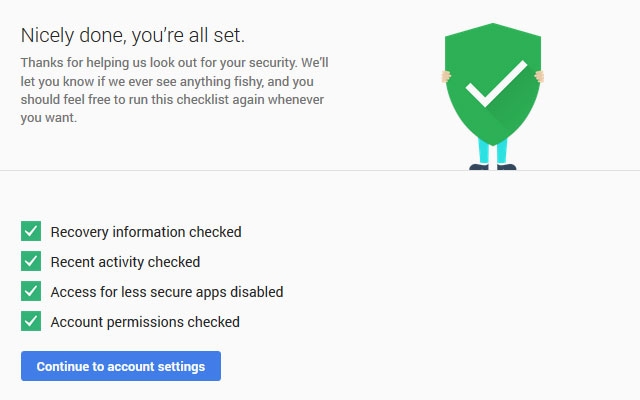
Task: Click the dark shoes of the shield character
Action: coord(492,167)
